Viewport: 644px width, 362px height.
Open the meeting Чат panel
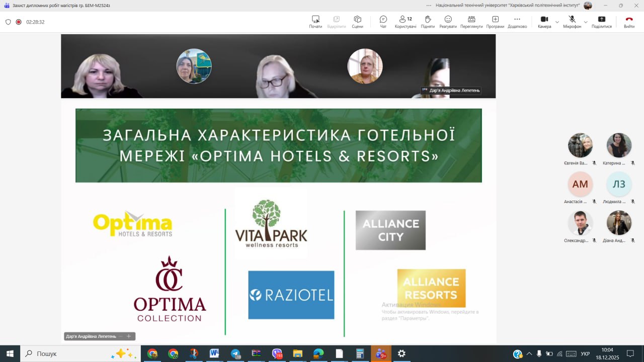click(x=383, y=22)
